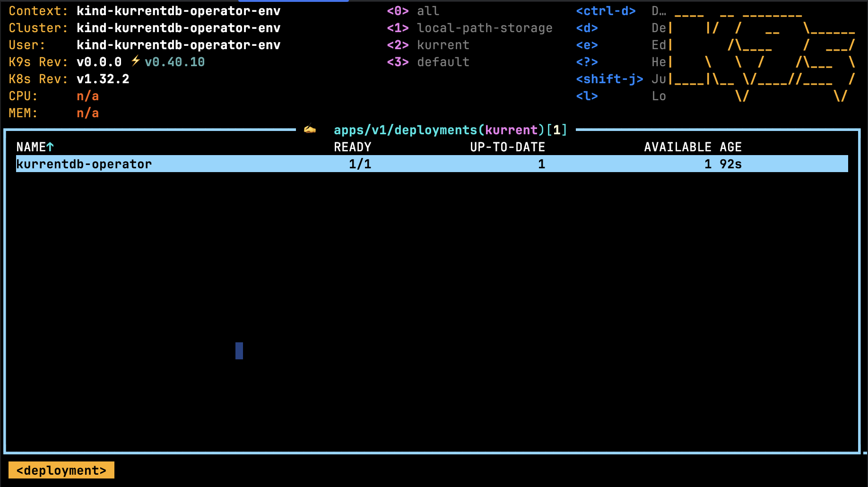This screenshot has width=868, height=487.
Task: Click the <e> edit shortcut
Action: [x=587, y=45]
